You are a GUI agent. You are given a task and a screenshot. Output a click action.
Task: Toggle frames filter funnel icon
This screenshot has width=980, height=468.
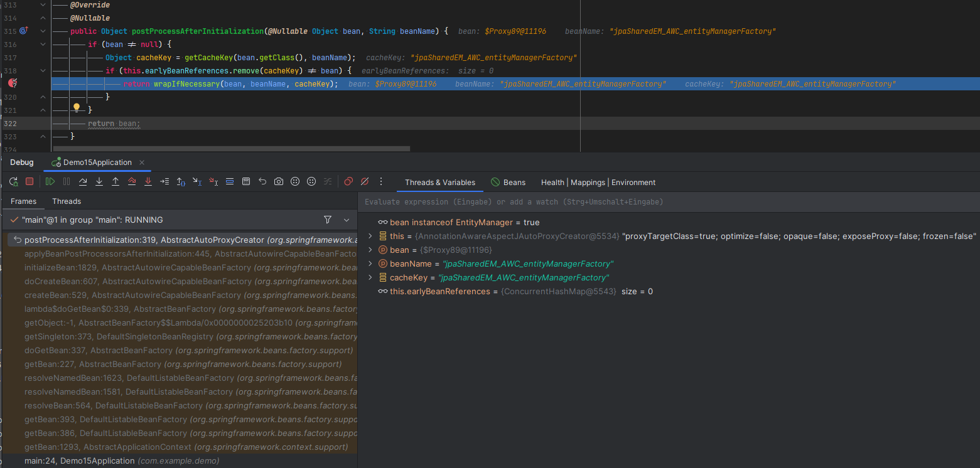pyautogui.click(x=328, y=220)
